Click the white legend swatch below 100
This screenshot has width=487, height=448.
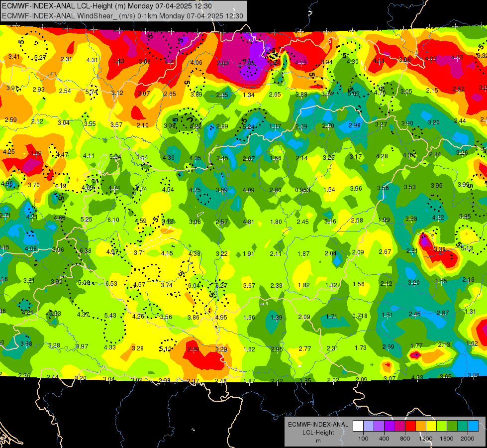(358, 426)
